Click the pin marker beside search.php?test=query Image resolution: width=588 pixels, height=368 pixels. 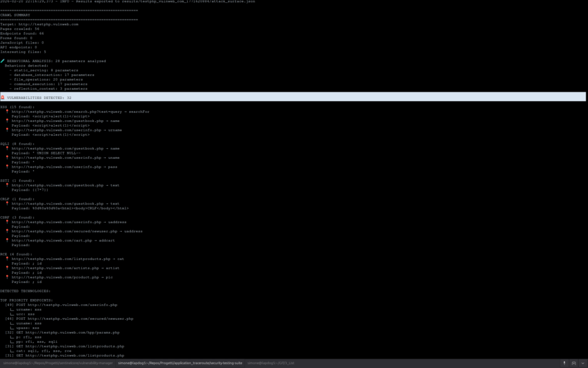click(x=7, y=112)
